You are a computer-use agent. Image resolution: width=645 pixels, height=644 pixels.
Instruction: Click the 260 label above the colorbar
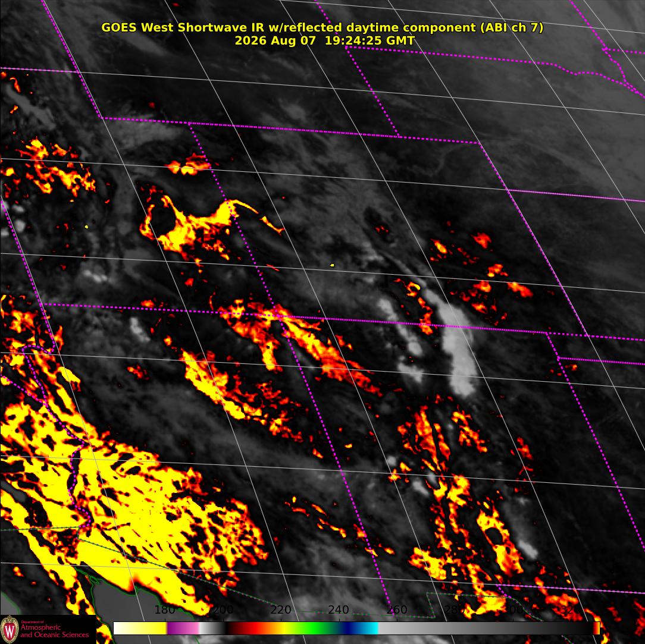coord(396,610)
